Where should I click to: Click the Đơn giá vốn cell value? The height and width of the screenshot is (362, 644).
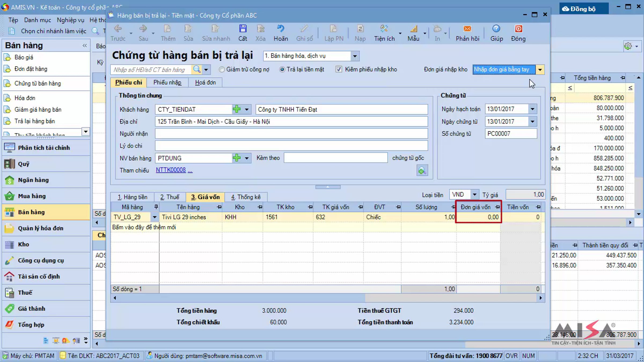point(479,217)
